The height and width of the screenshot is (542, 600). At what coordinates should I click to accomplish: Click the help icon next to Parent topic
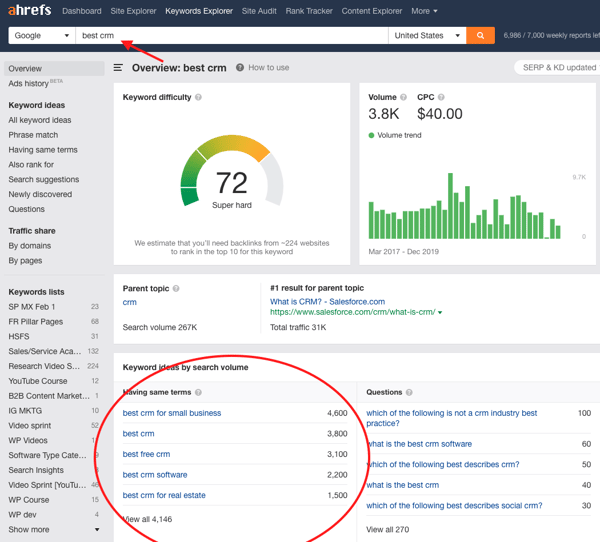click(176, 289)
